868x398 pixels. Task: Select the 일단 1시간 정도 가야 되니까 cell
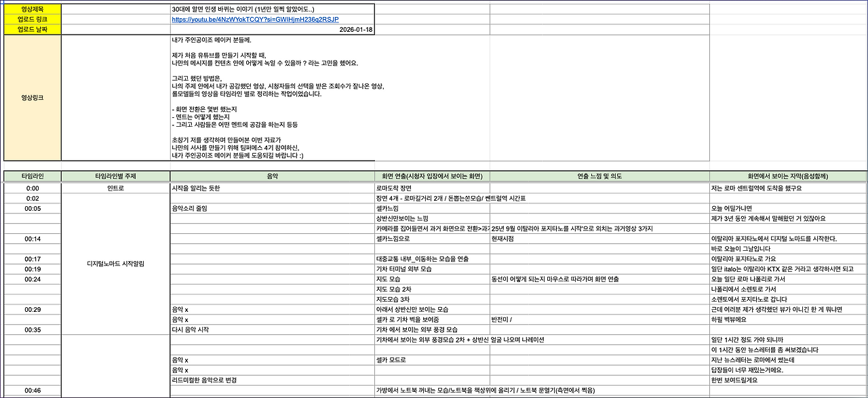(x=788, y=340)
